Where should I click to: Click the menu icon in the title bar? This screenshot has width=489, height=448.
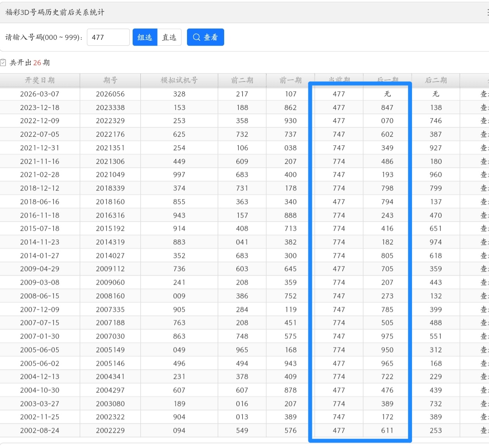coord(487,13)
